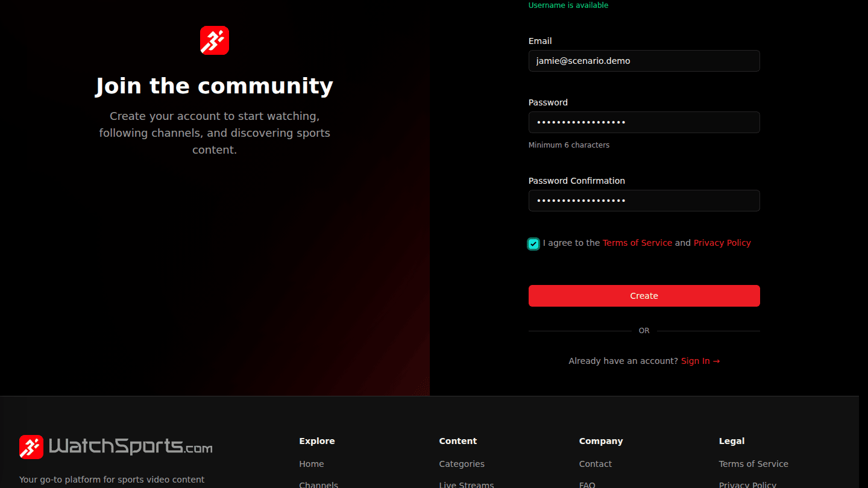Click the 'Create your account to start watching' paragraph
This screenshot has width=868, height=488.
[x=215, y=133]
